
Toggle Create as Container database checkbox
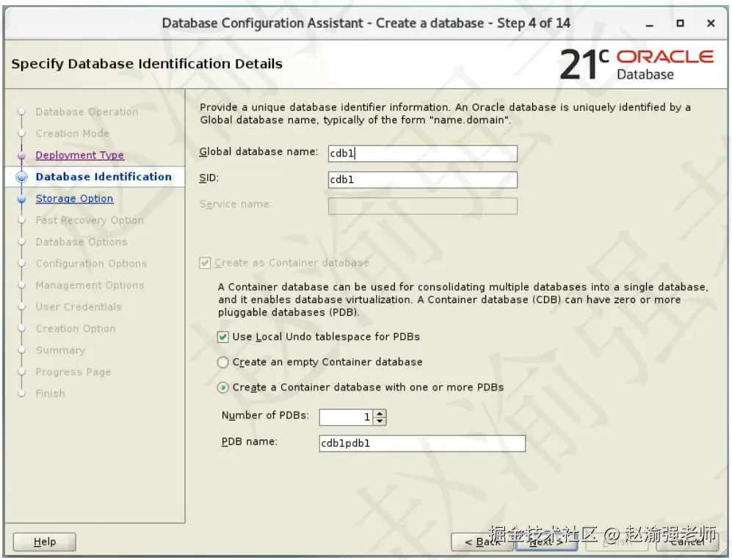204,263
